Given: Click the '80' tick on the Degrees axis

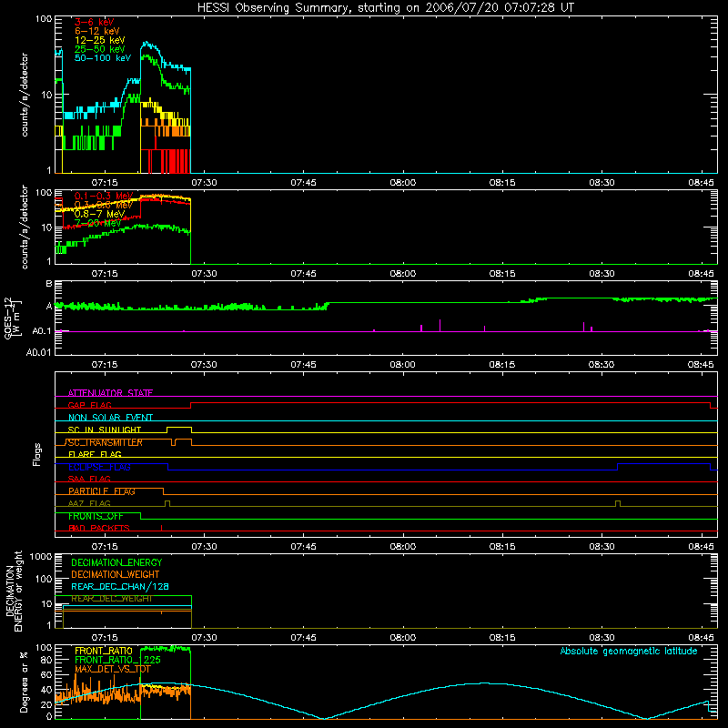Looking at the screenshot, I should (x=46, y=661).
